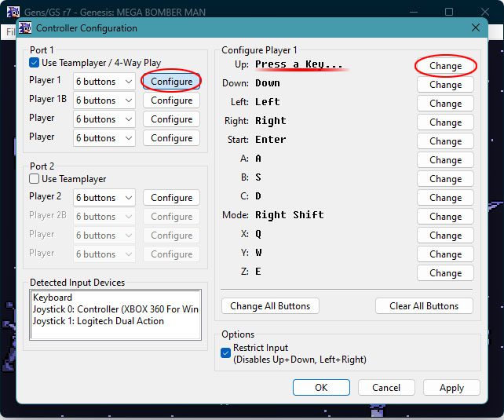Click the Controller Configuration dialog title icon
Screen dimensions: 504x420
24,28
